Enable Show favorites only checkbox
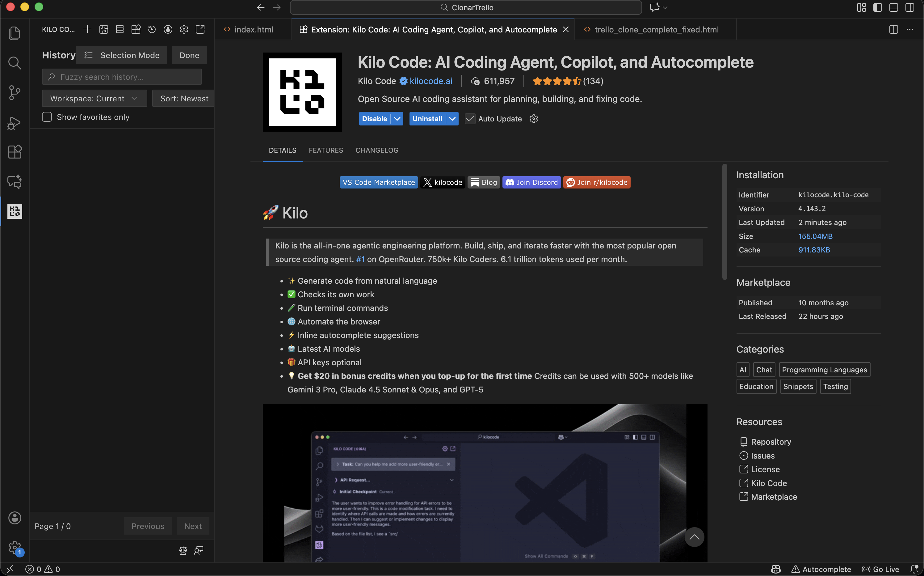 click(47, 117)
